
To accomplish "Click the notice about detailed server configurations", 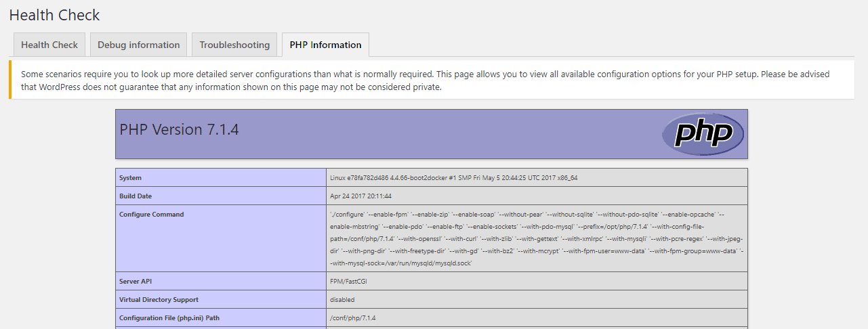I will pyautogui.click(x=432, y=81).
